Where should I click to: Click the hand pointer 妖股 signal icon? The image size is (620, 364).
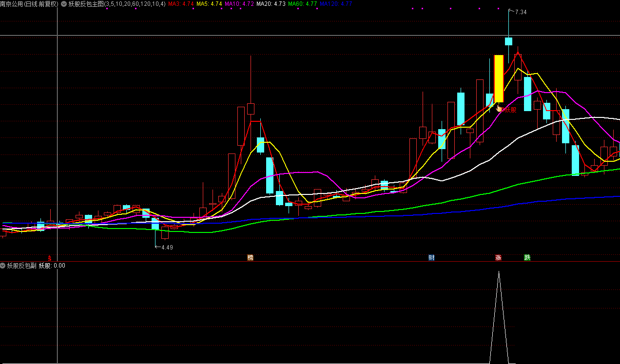[x=500, y=108]
